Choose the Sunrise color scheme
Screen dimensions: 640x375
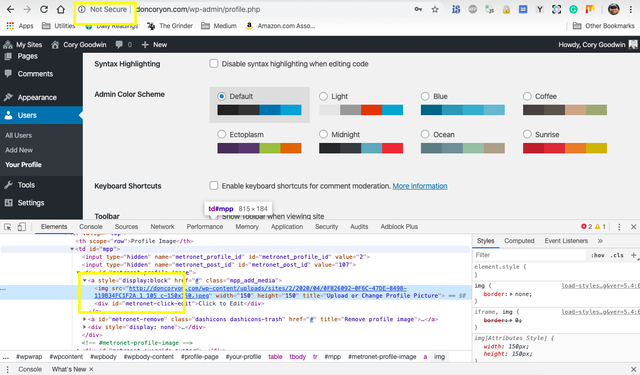tap(527, 134)
